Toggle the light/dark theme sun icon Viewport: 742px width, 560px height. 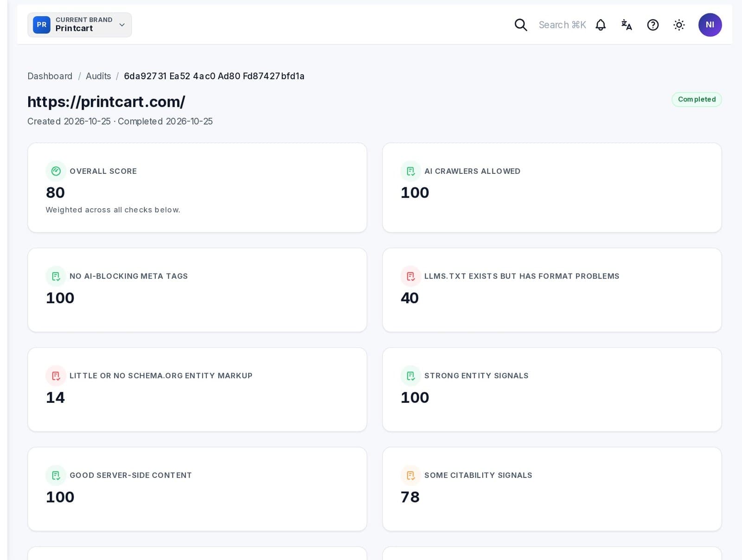(x=679, y=25)
